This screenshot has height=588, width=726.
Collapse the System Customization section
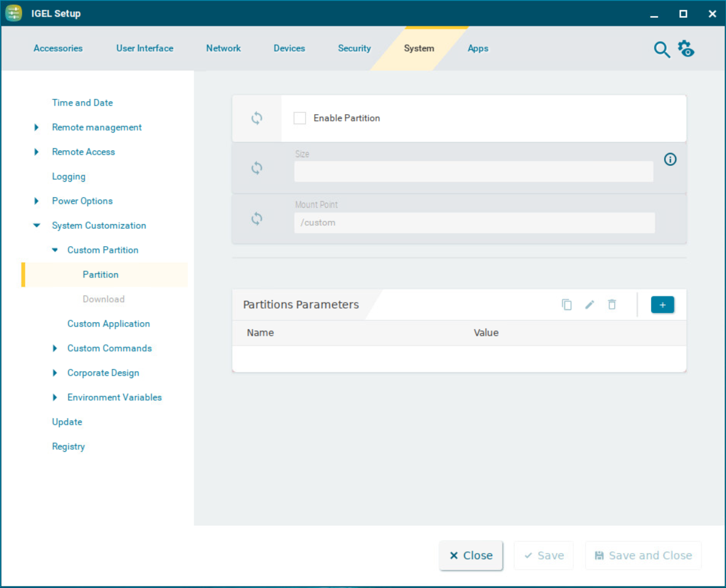37,226
